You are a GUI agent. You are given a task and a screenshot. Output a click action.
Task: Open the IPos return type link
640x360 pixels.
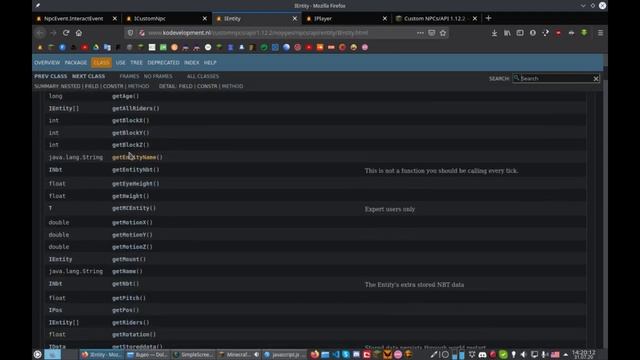[55, 310]
